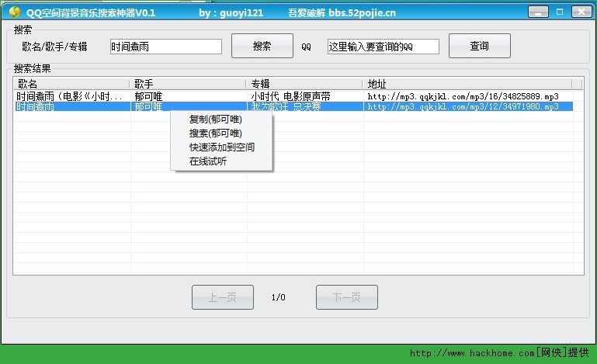Click the 下一页 next page button
This screenshot has width=597, height=364.
click(x=347, y=297)
